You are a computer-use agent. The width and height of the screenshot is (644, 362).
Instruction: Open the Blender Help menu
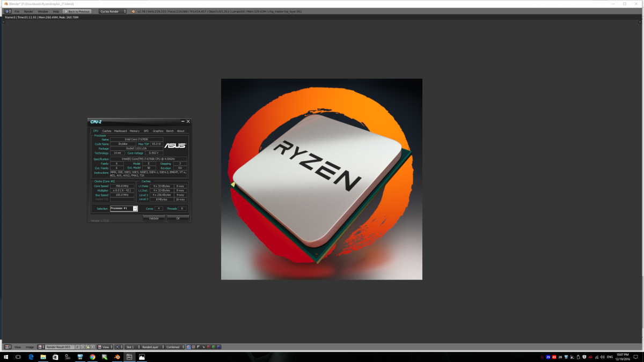(56, 11)
